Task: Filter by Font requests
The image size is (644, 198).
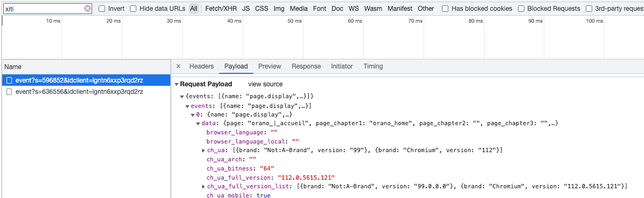Action: [320, 8]
